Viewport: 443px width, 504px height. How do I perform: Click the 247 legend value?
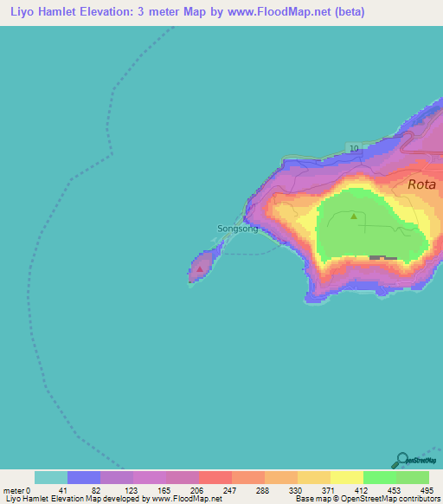pos(229,490)
